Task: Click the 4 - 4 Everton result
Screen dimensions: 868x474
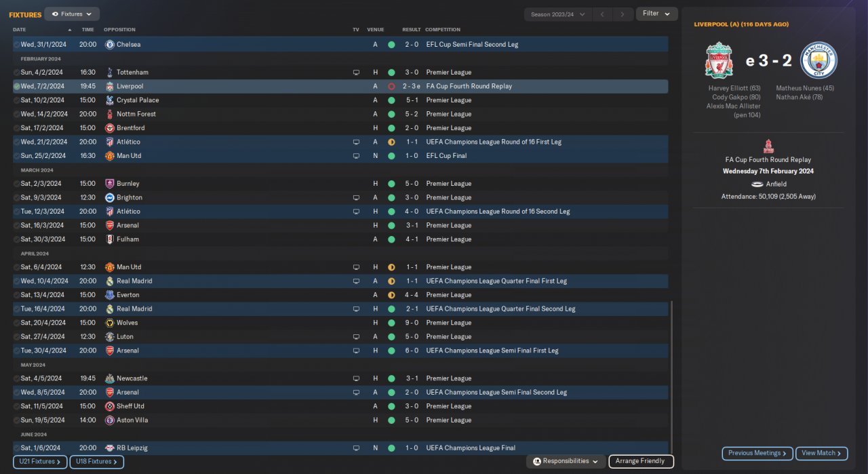Action: click(x=411, y=295)
